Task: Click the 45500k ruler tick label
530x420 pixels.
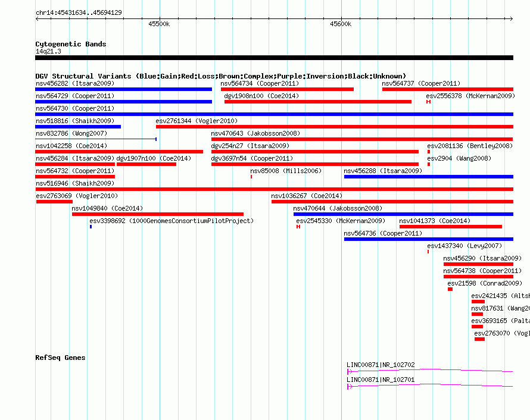Action: [159, 24]
